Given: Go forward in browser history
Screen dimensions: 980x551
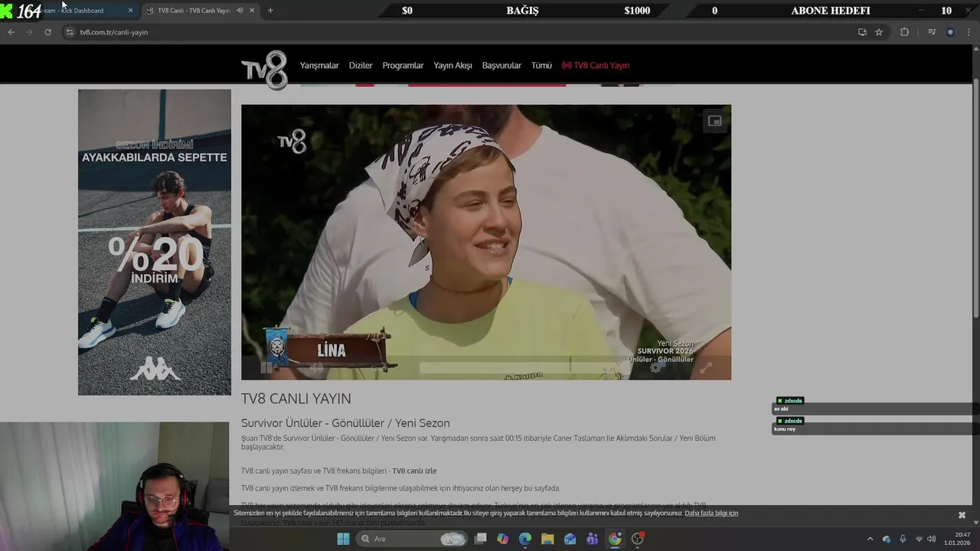Looking at the screenshot, I should pos(29,32).
